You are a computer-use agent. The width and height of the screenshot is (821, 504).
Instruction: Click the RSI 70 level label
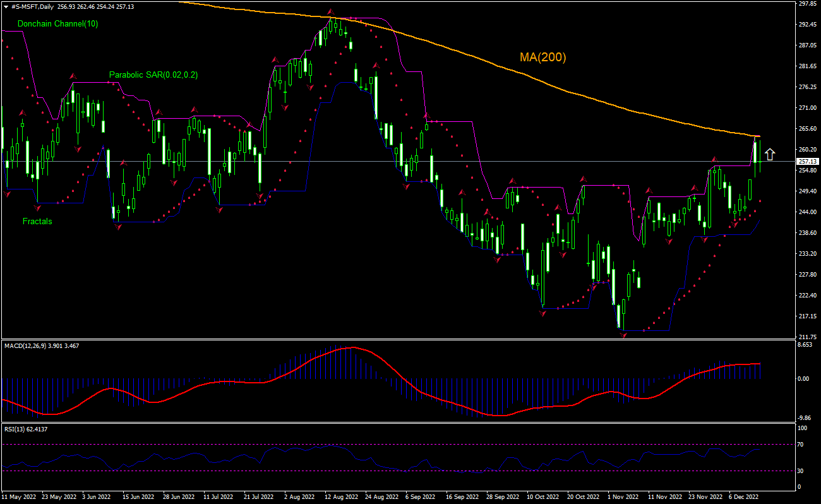(800, 445)
